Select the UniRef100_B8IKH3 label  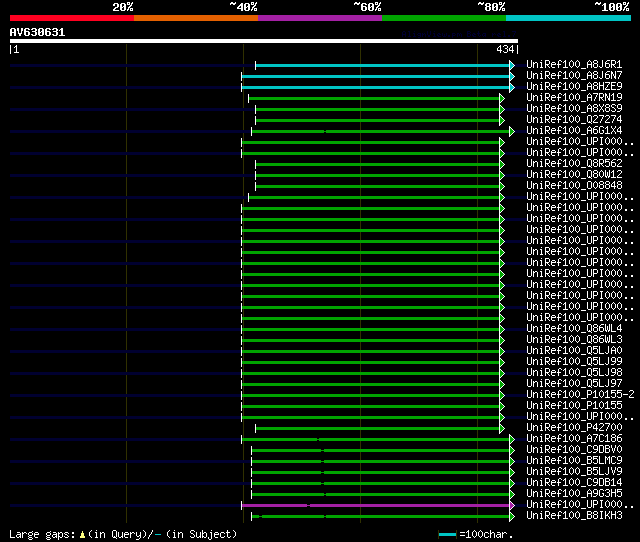coord(574,516)
